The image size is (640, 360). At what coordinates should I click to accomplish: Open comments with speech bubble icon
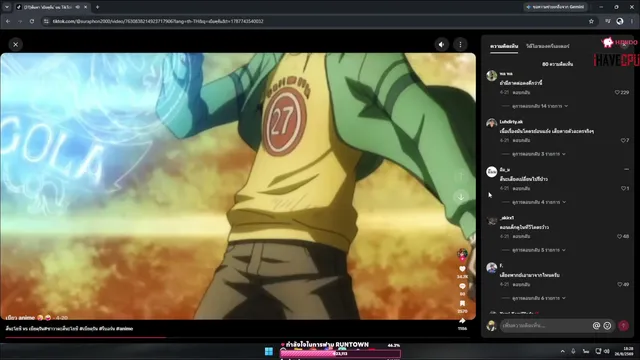coord(462,287)
